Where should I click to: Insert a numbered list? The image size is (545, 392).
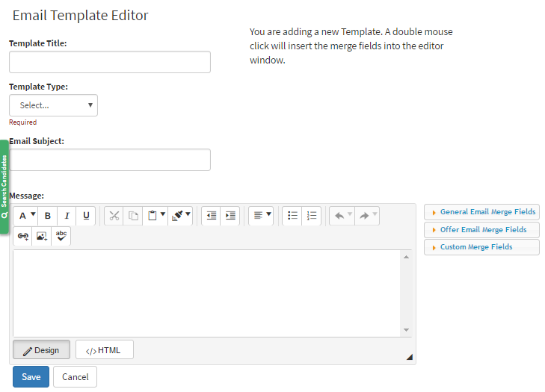coord(312,216)
